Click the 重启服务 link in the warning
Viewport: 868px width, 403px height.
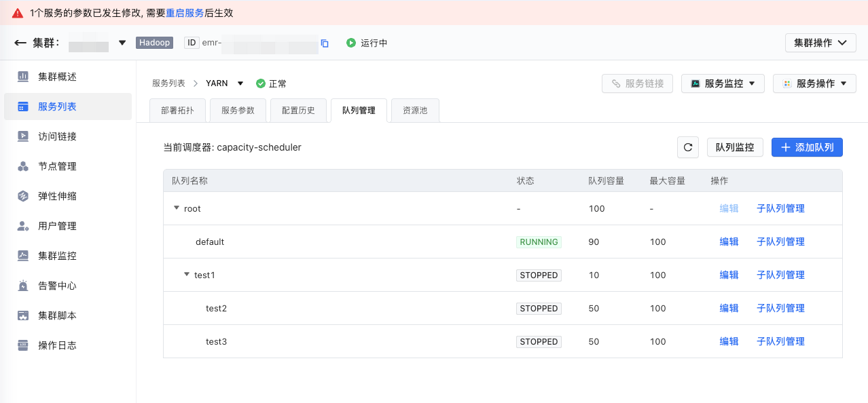click(x=185, y=13)
